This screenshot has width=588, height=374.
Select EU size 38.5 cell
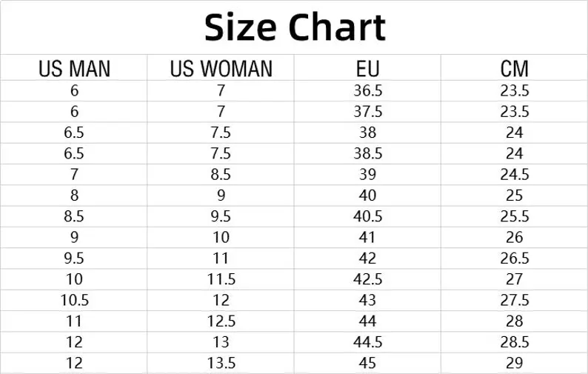click(x=367, y=154)
